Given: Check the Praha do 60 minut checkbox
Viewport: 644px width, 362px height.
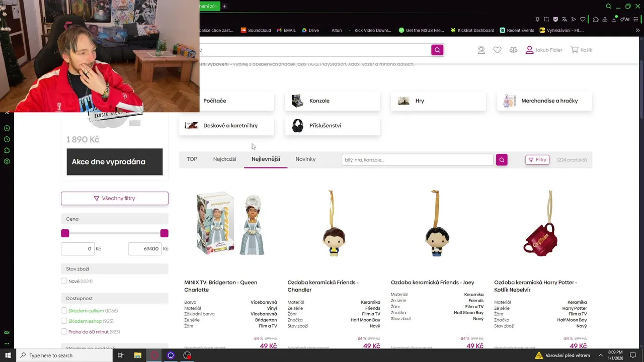Looking at the screenshot, I should click(64, 332).
